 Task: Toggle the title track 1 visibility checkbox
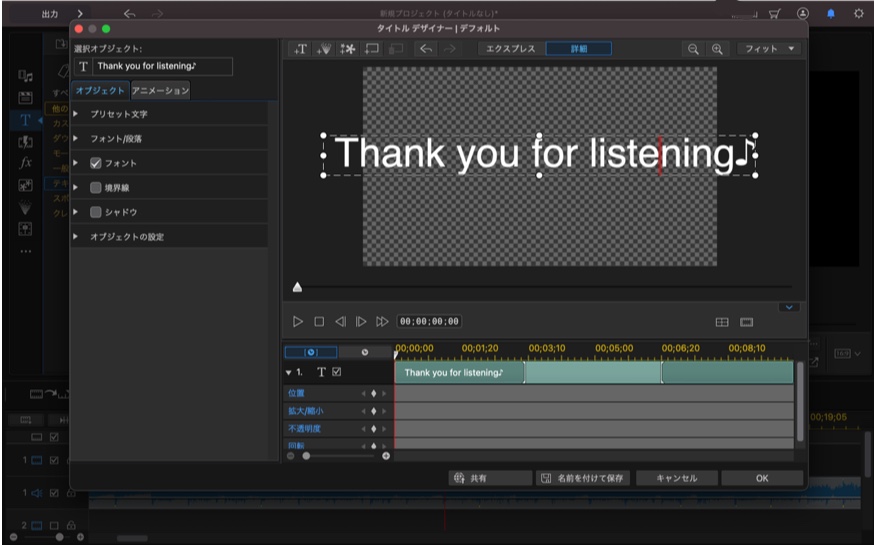click(x=337, y=372)
